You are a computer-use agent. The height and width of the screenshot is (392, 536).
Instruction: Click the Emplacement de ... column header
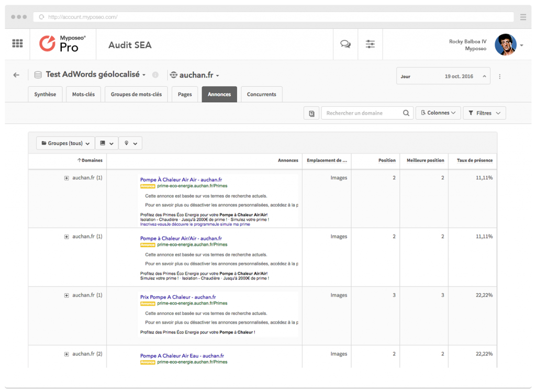(327, 160)
